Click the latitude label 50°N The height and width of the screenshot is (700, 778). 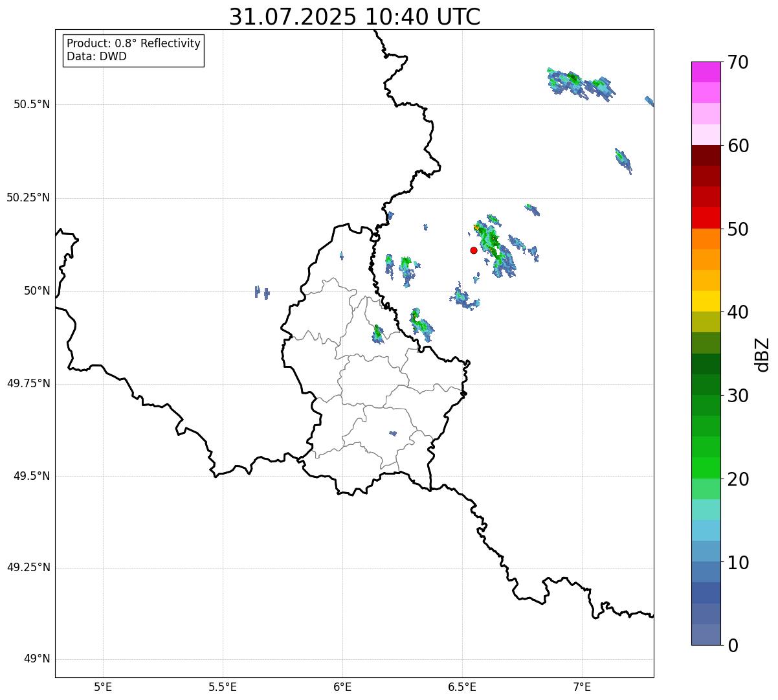pyautogui.click(x=37, y=291)
